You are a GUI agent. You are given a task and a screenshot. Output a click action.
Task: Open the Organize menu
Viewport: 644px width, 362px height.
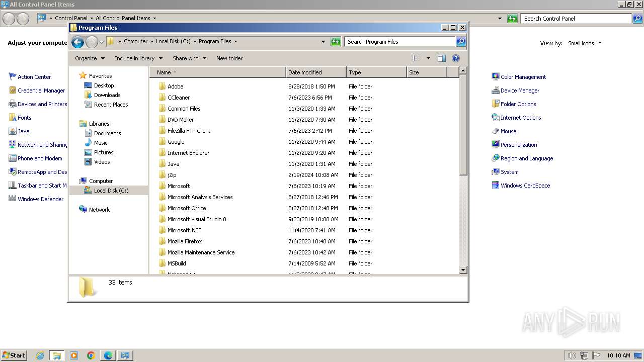point(90,58)
